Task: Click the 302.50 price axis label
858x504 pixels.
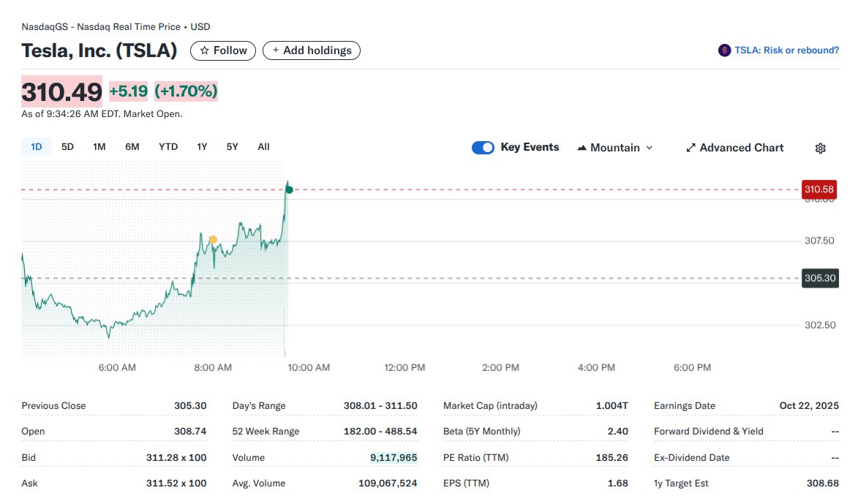Action: [x=820, y=325]
